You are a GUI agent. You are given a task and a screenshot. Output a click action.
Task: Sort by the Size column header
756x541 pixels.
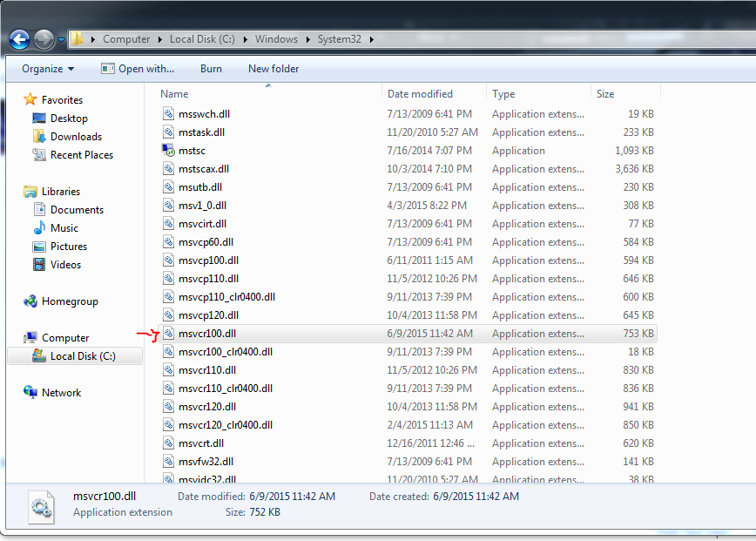point(605,94)
